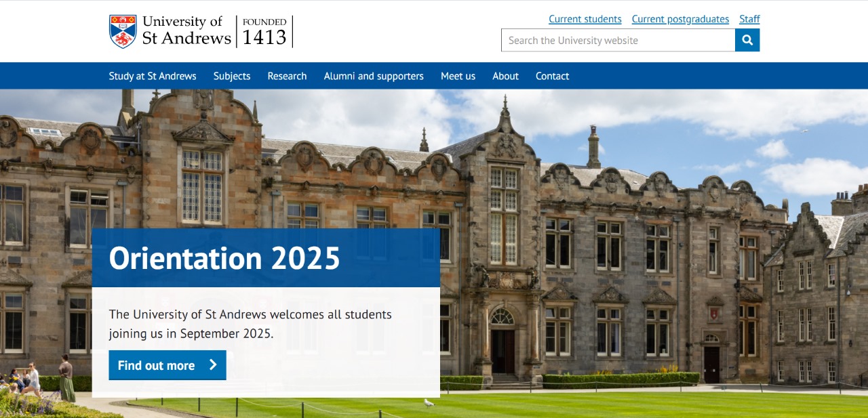Click the Founded 1413 logo text
The width and height of the screenshot is (868, 418).
264,32
